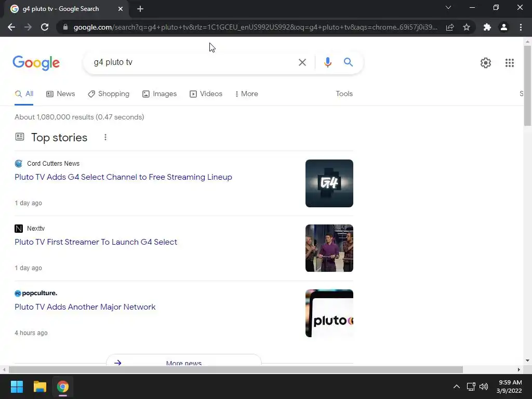Click the Nexttv source label
The width and height of the screenshot is (532, 399).
[36, 229]
